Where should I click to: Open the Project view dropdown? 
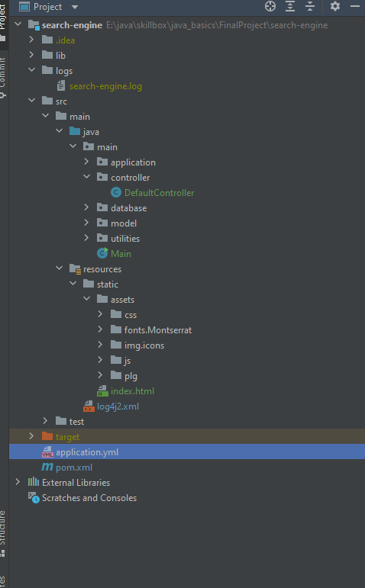click(x=75, y=7)
